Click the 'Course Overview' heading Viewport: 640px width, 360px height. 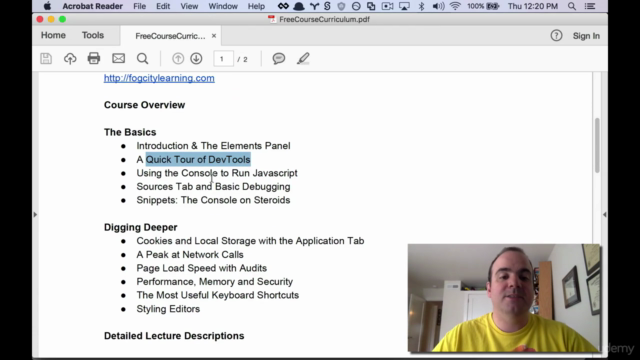click(x=144, y=105)
